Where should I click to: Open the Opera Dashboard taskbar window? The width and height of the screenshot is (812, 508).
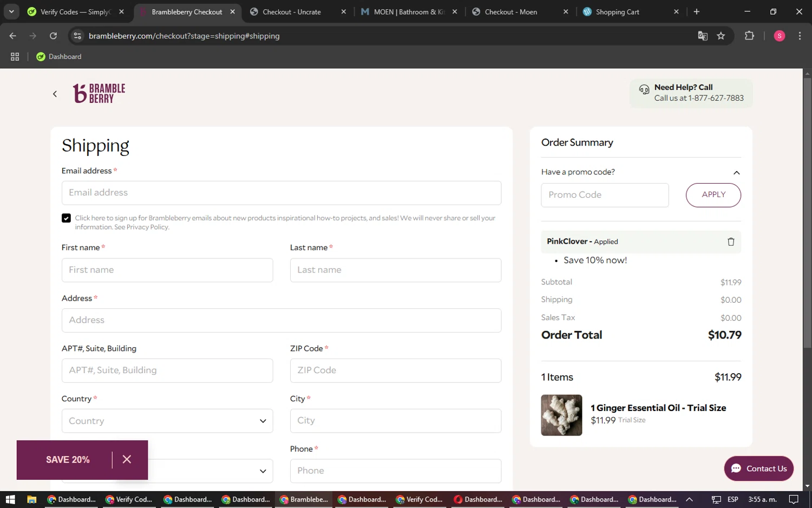coord(478,499)
